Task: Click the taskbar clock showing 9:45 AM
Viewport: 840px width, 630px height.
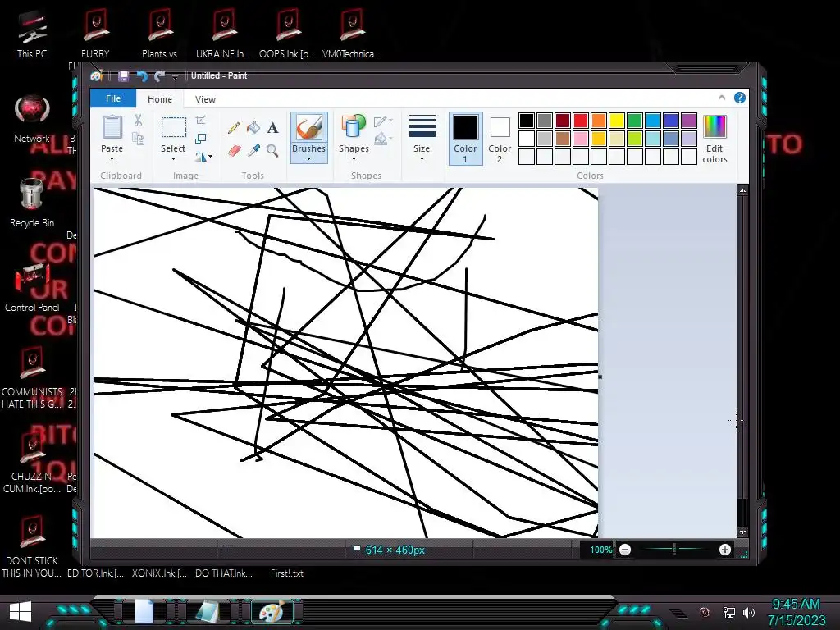Action: 796,604
